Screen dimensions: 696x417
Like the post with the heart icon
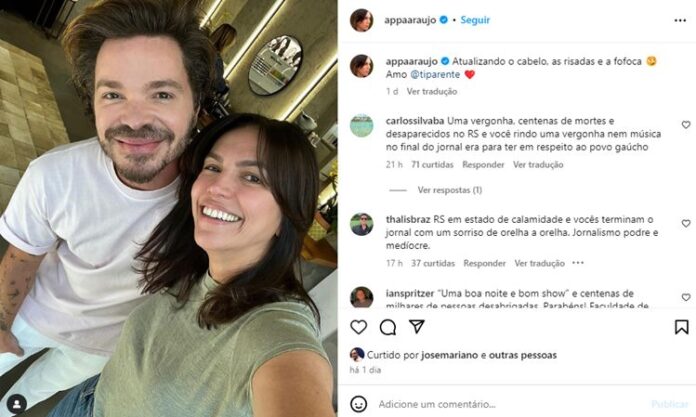click(x=359, y=327)
